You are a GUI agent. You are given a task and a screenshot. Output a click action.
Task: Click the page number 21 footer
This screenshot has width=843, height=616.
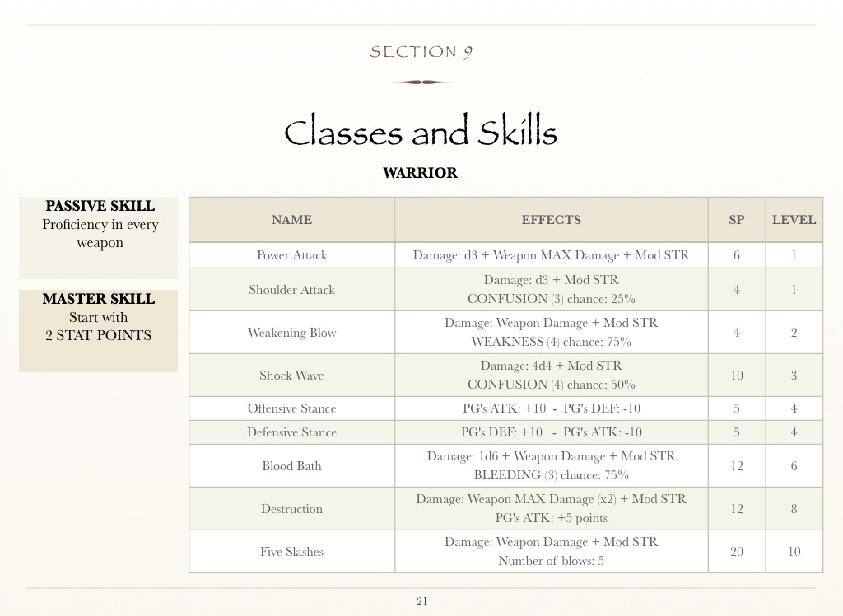(421, 602)
